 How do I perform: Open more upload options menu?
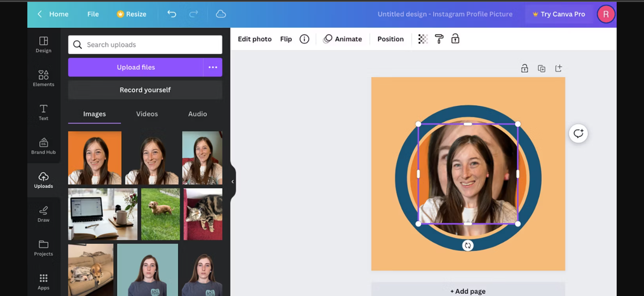click(x=213, y=67)
